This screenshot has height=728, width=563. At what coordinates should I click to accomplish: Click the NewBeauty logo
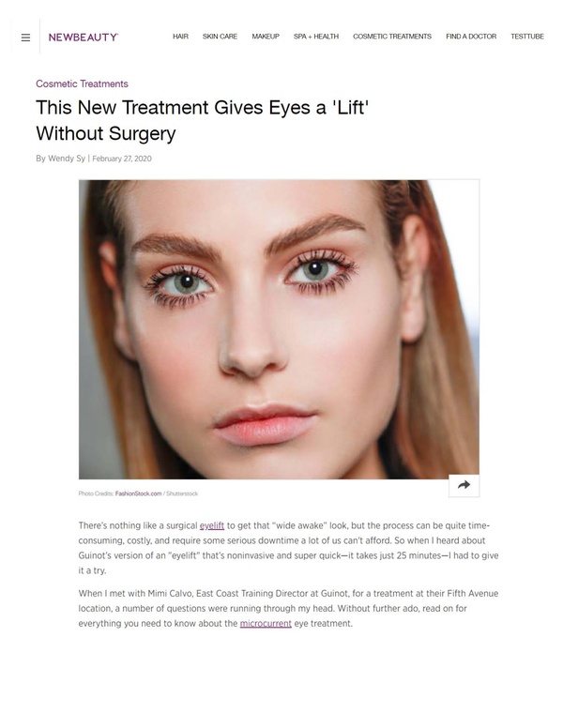84,38
